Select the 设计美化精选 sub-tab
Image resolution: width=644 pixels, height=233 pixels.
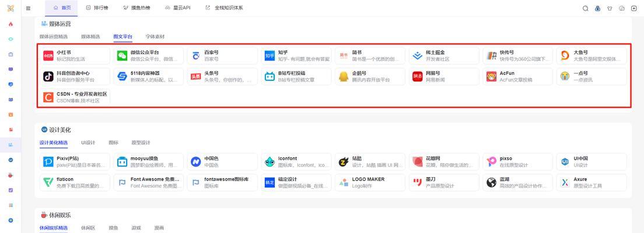coord(54,143)
